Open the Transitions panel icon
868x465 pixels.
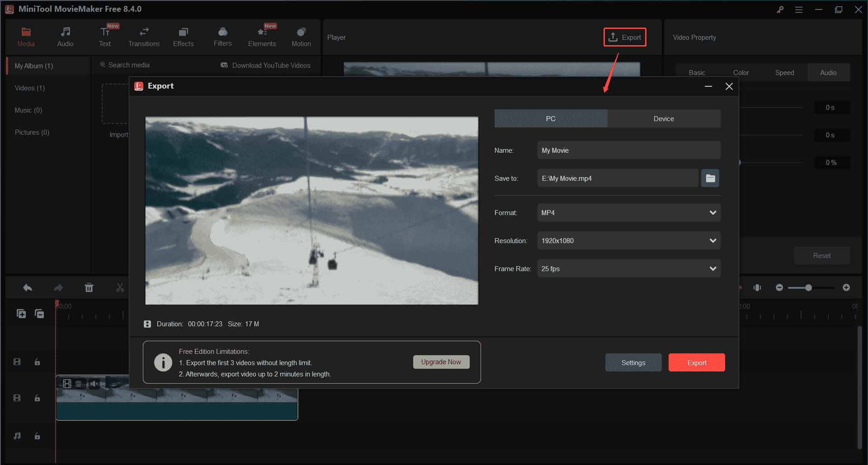(x=144, y=36)
